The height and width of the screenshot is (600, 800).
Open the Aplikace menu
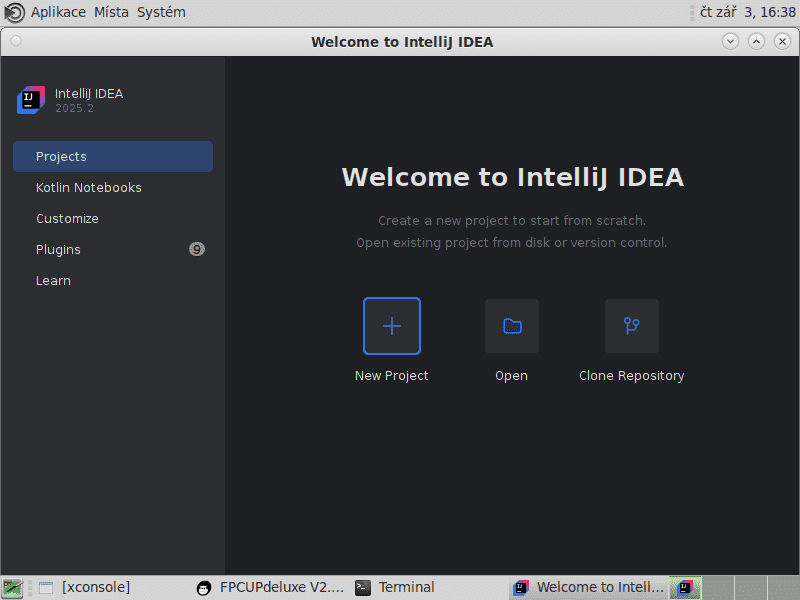coord(58,12)
